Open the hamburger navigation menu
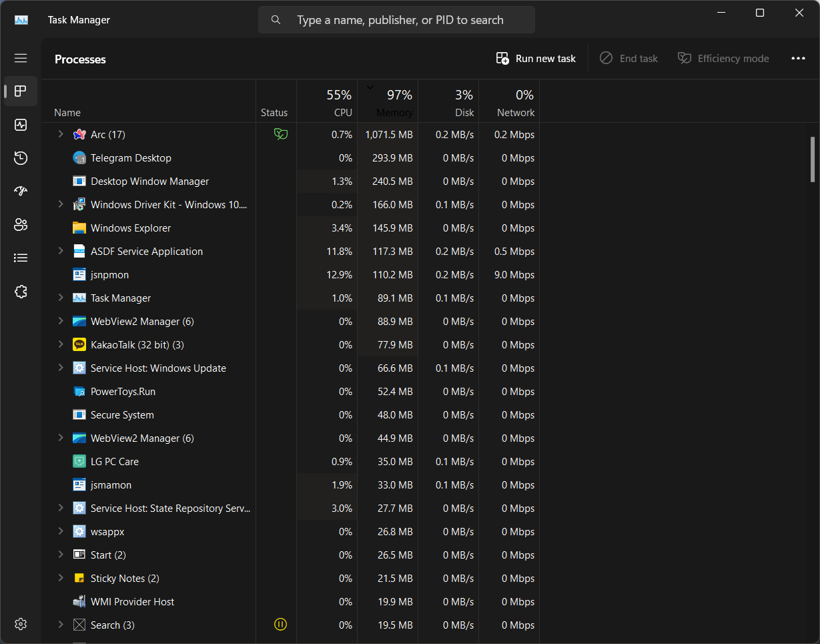This screenshot has height=644, width=820. click(x=21, y=59)
